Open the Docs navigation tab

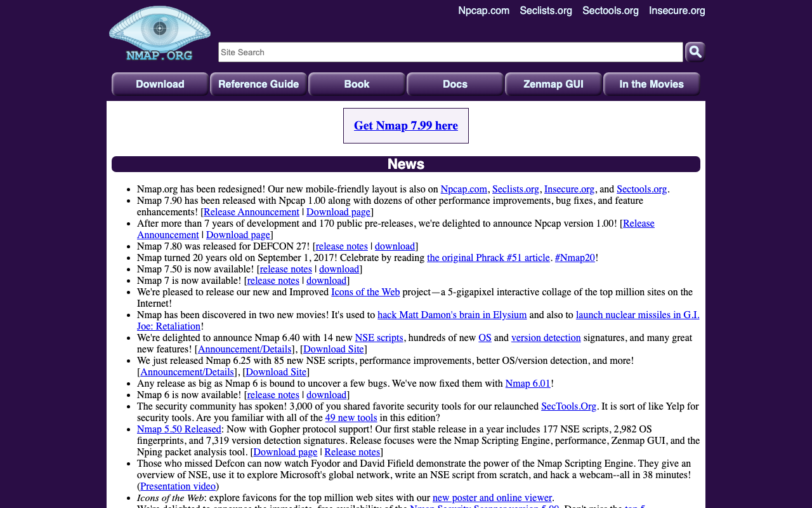click(x=455, y=84)
